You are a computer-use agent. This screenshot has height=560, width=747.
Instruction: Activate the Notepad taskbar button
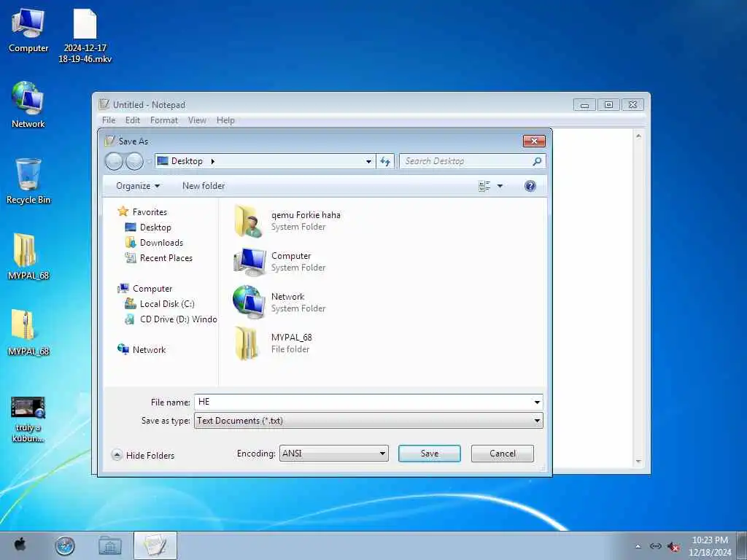pos(155,545)
